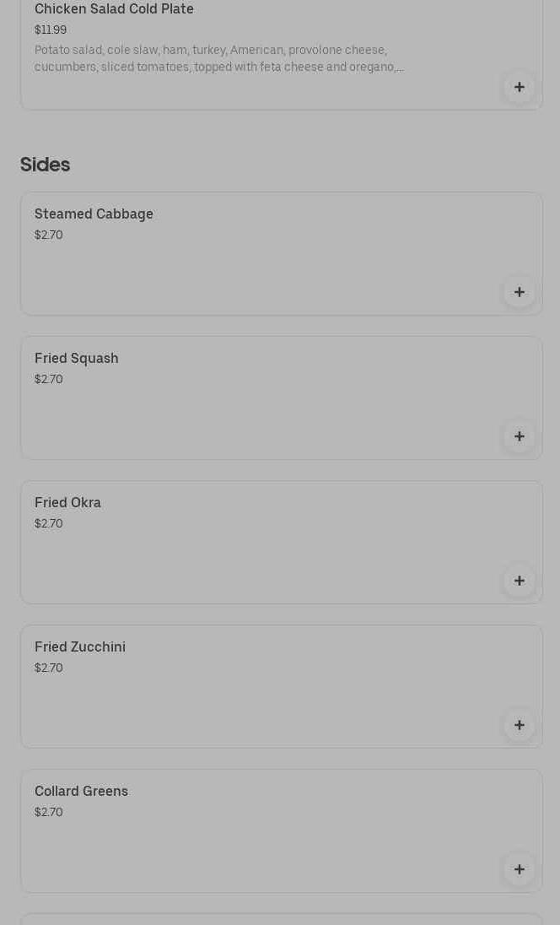
Task: Click the Sides section heading
Action: pyautogui.click(x=45, y=165)
